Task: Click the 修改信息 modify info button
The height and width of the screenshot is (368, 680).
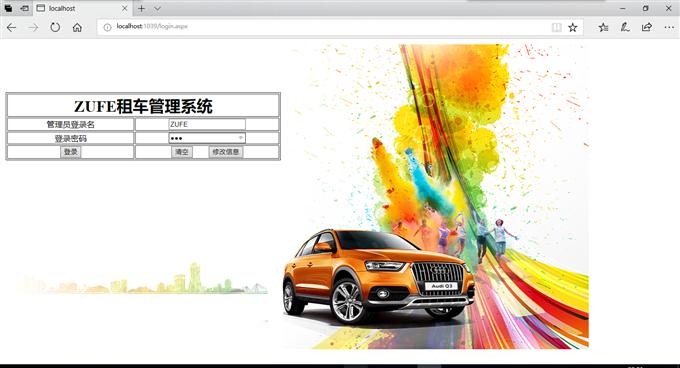Action: pos(226,152)
